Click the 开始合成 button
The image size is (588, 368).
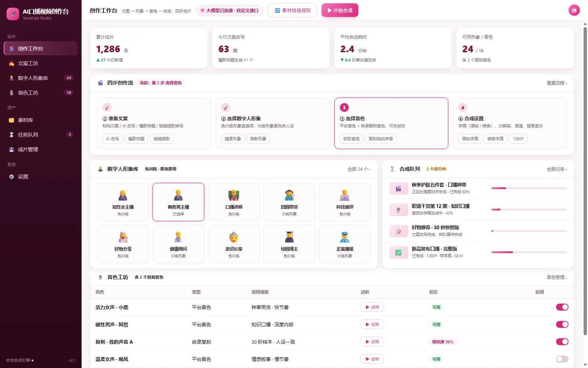(340, 10)
